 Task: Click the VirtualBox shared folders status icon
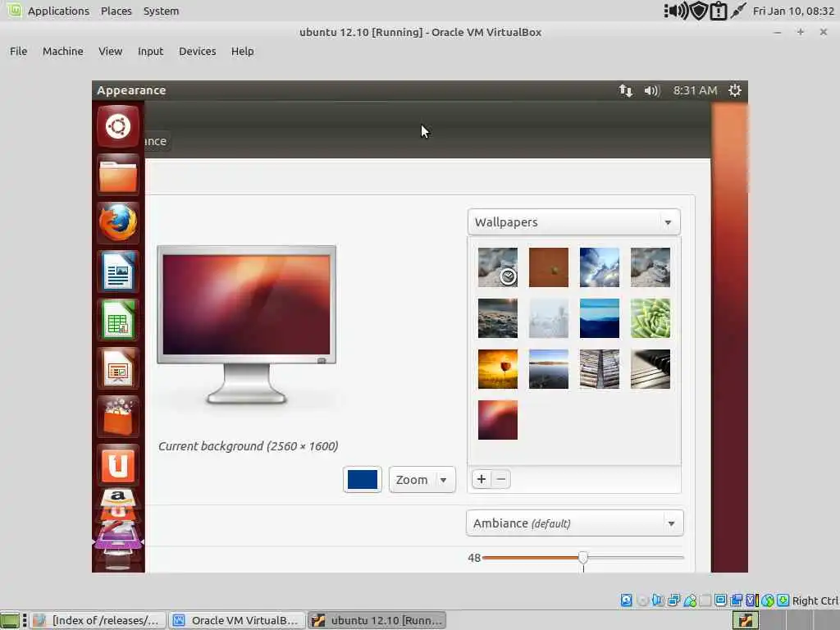pos(705,600)
